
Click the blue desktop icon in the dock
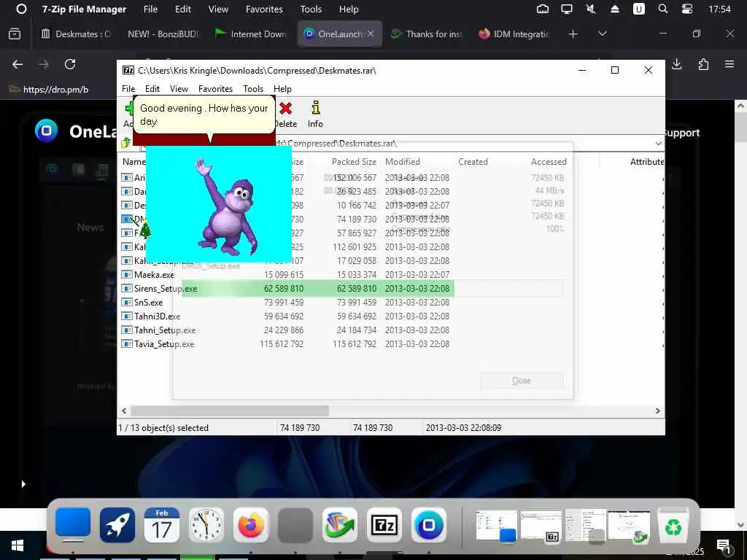[73, 524]
